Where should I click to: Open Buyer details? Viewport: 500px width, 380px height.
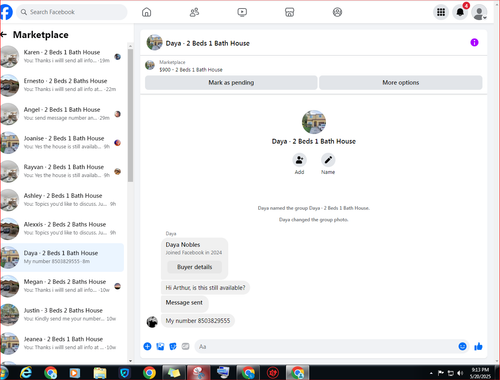coord(194,267)
